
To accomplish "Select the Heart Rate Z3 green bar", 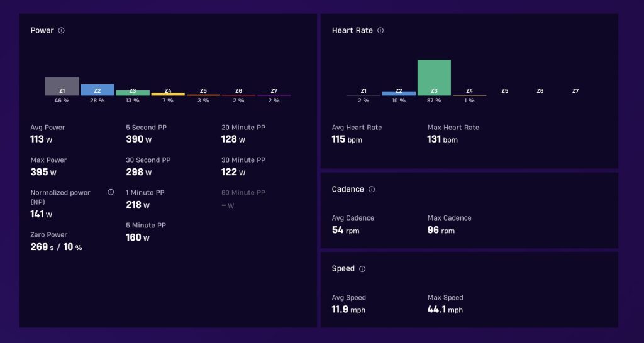I will click(434, 78).
